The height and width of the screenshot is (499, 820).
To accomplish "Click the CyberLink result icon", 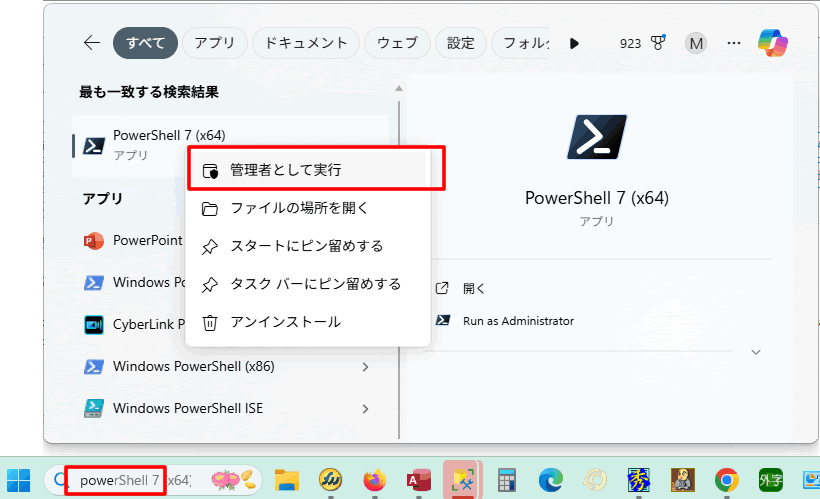I will [94, 325].
